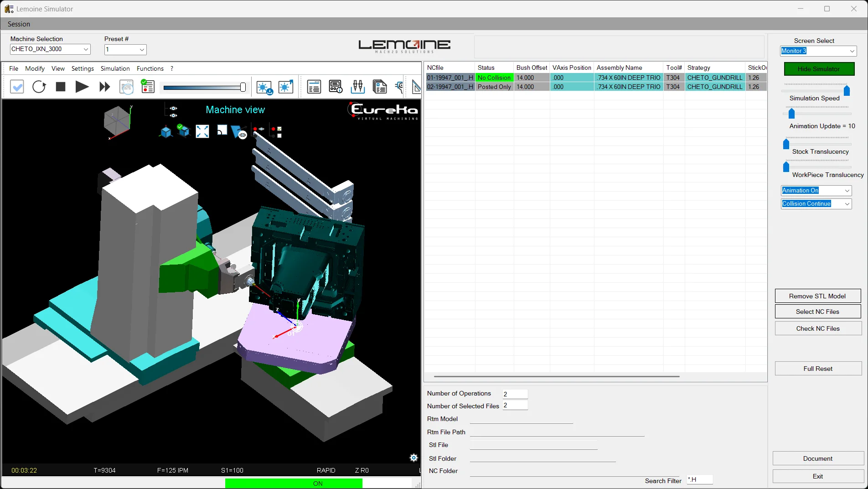Click Remove STL Model button
Image resolution: width=868 pixels, height=489 pixels.
point(818,296)
